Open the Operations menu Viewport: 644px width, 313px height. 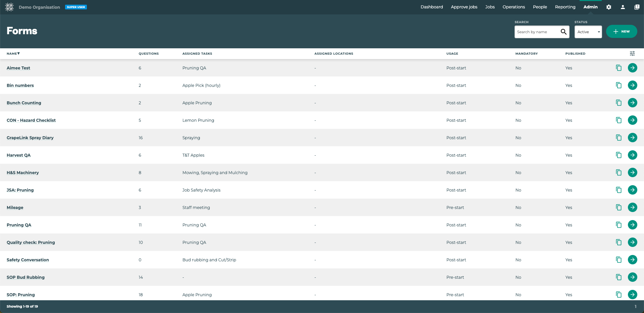tap(514, 7)
